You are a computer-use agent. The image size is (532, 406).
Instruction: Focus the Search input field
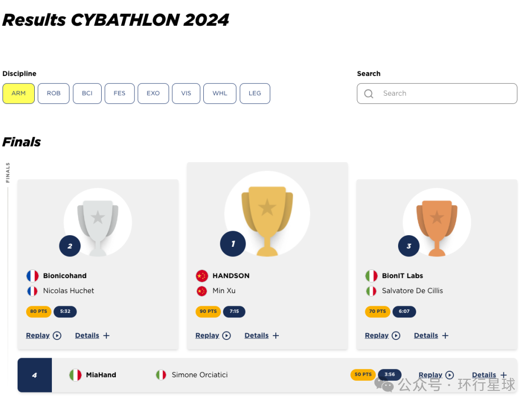point(437,94)
